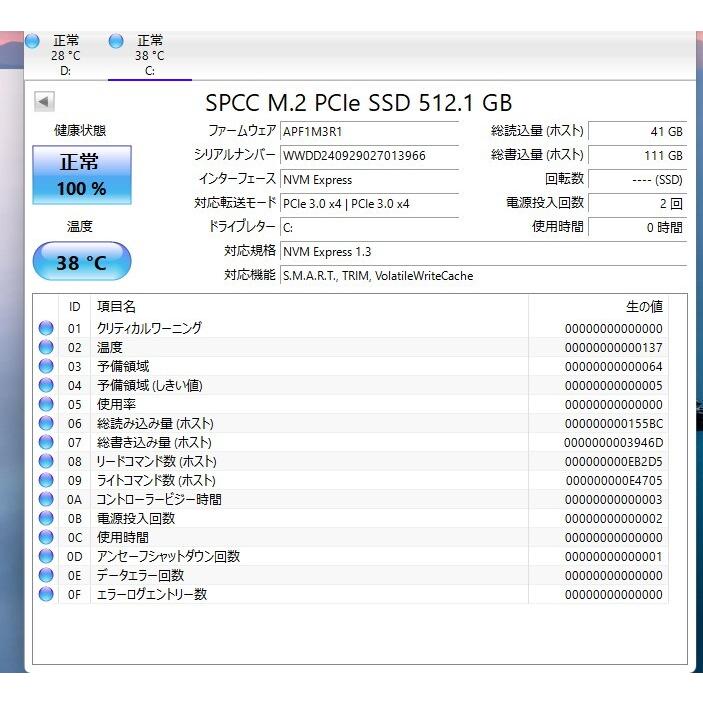Click the status orb for attribute 0C 使用時間

(46, 537)
